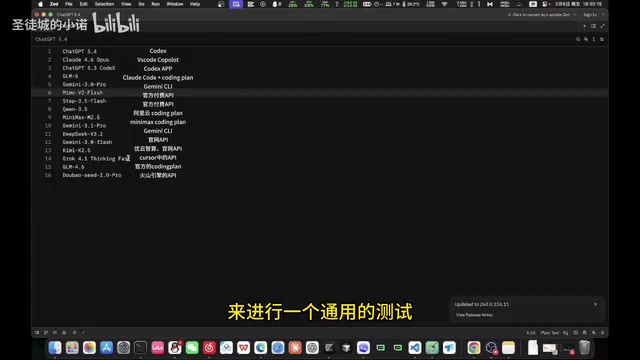The width and height of the screenshot is (640, 360).
Task: Open the File menu
Action: tap(69, 4)
